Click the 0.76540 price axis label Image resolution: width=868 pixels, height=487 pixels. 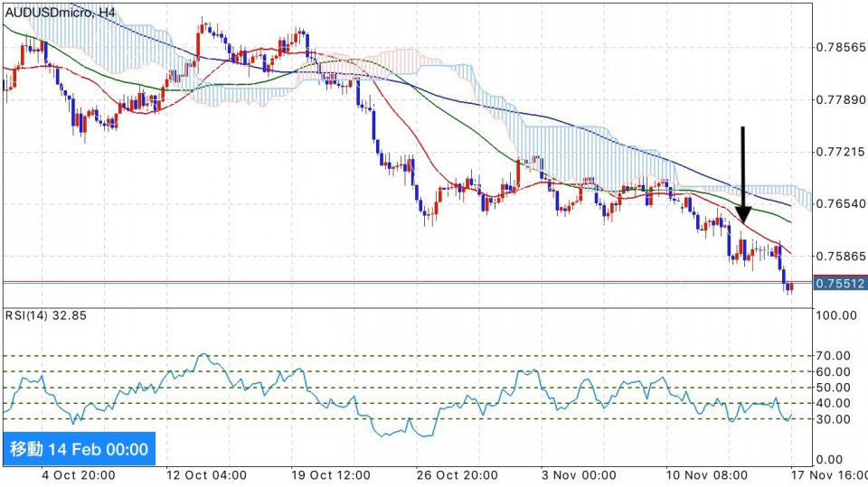(840, 204)
